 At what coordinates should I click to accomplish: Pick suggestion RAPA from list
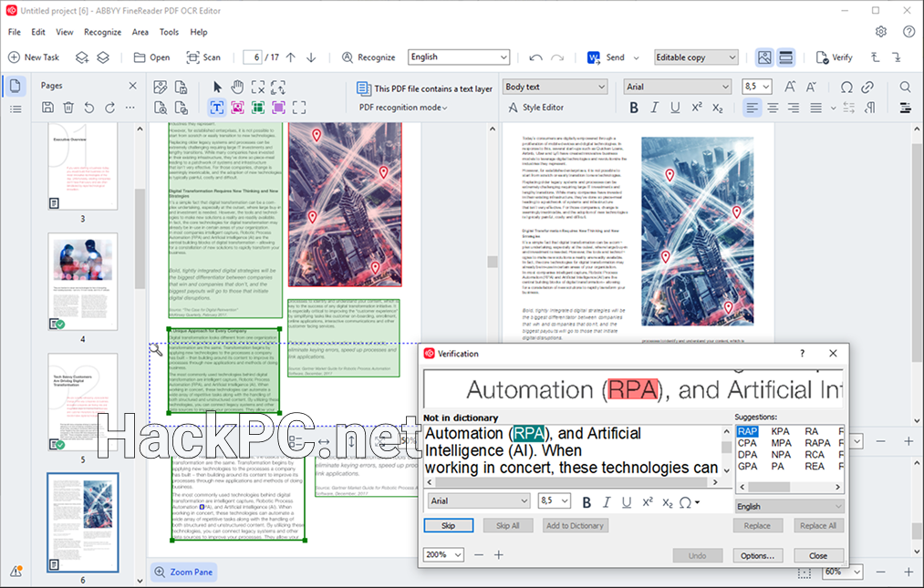817,443
